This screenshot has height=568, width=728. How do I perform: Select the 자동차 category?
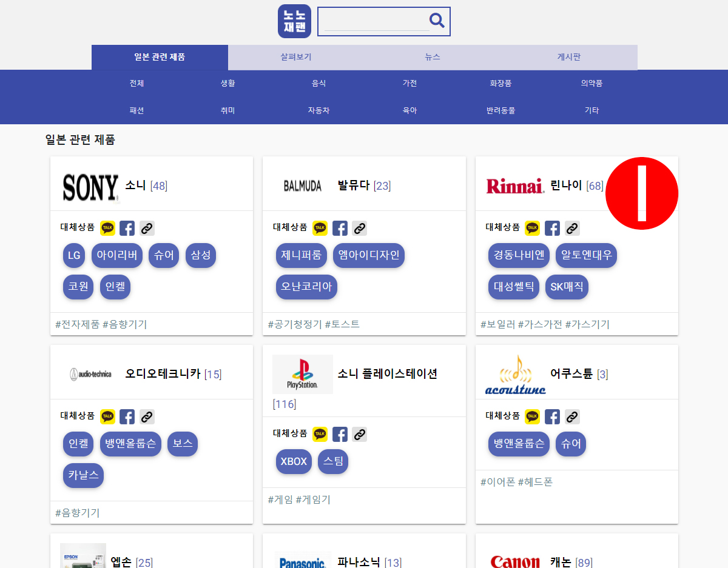318,110
